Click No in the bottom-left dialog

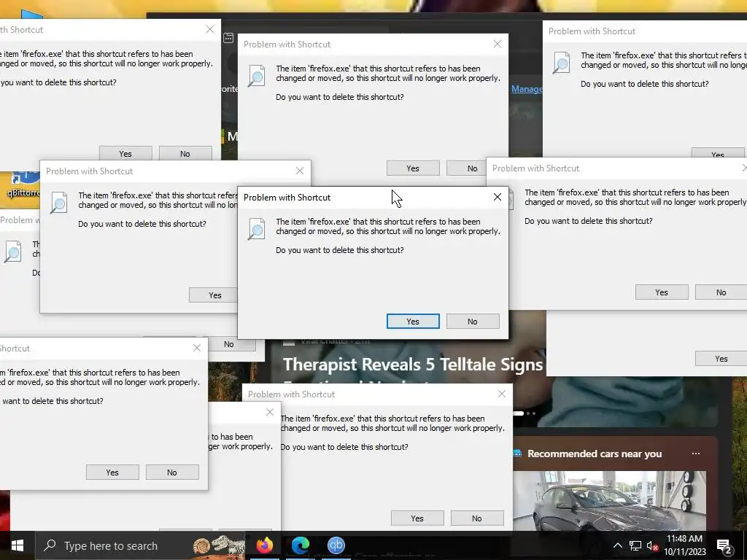[x=172, y=472]
